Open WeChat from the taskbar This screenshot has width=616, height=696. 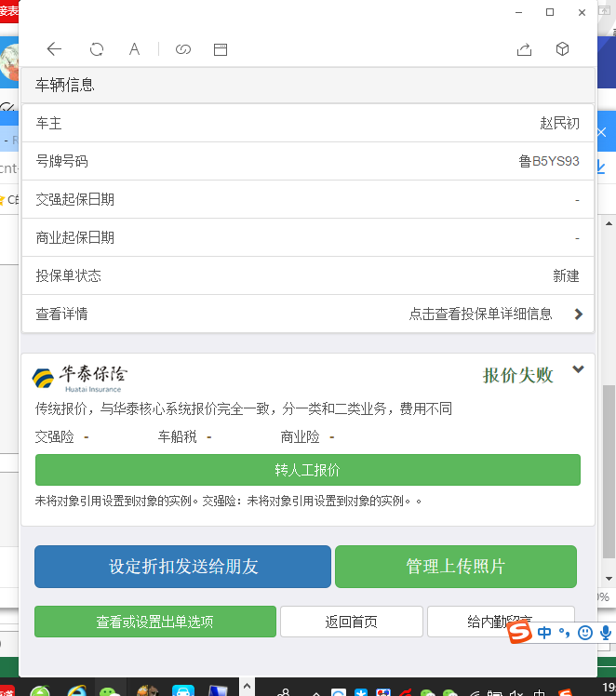tap(109, 691)
